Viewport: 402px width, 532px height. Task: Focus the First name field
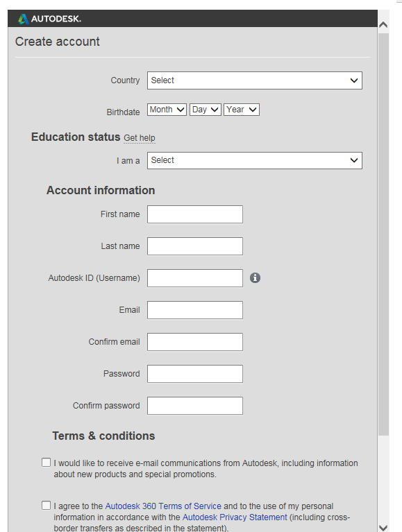coord(195,214)
